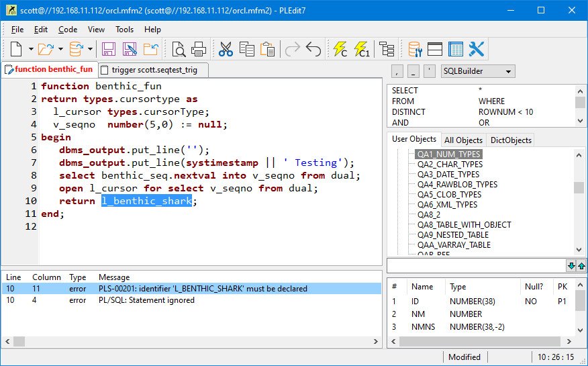Viewport: 588px width, 366px height.
Task: Click the comma insert button
Action: coord(397,71)
